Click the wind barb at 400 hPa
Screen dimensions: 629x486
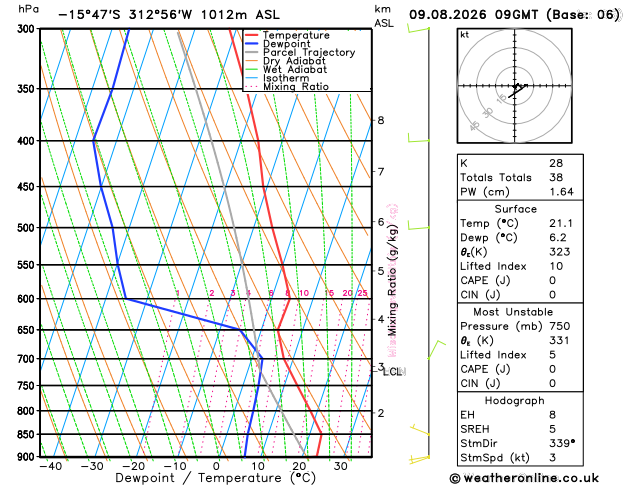click(x=418, y=138)
